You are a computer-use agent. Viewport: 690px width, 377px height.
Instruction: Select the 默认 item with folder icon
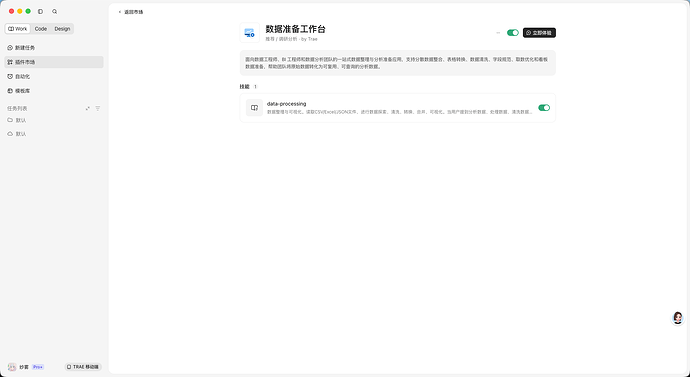point(54,120)
